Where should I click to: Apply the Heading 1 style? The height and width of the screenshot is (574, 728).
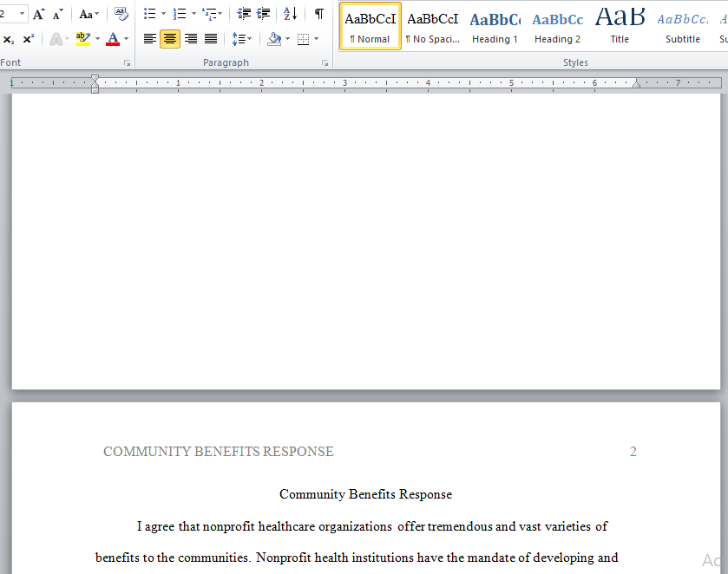click(495, 25)
